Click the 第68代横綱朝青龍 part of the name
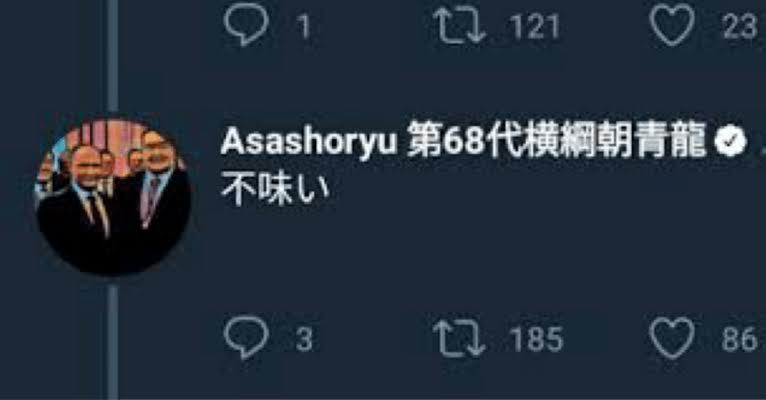 (556, 141)
